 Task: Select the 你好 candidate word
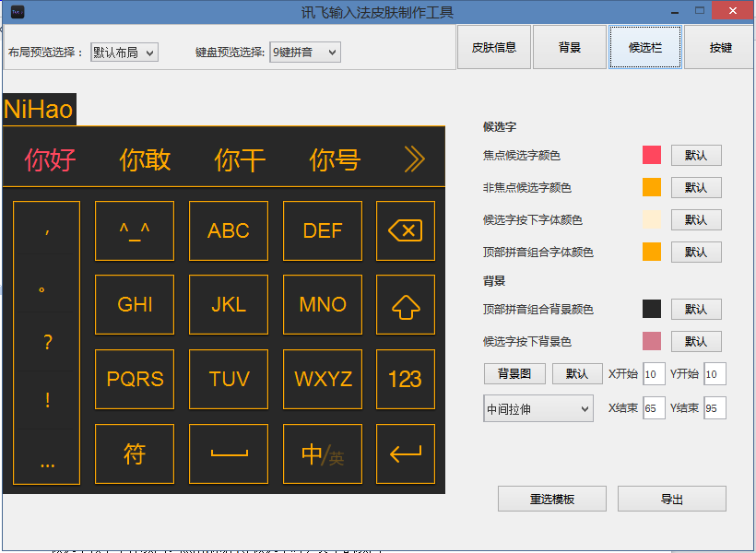tap(50, 159)
